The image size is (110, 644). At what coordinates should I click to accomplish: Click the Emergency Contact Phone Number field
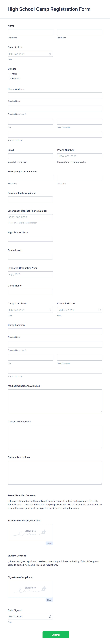click(30, 217)
